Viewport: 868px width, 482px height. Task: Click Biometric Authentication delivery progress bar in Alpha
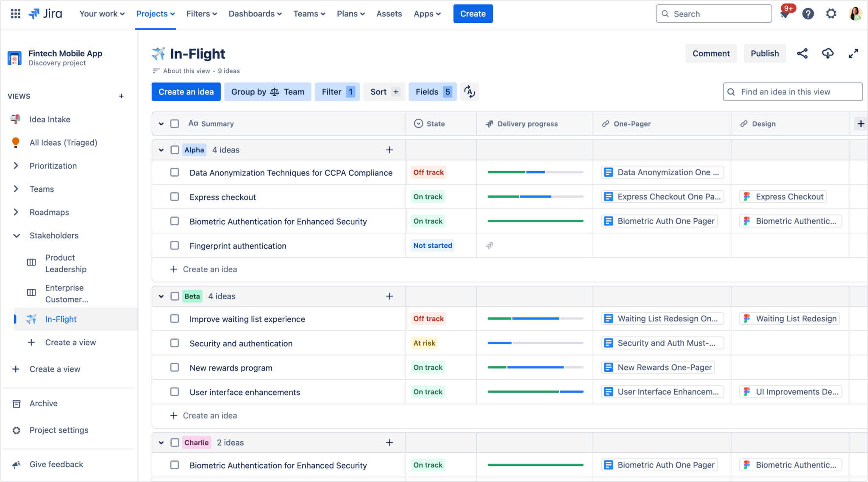click(535, 221)
